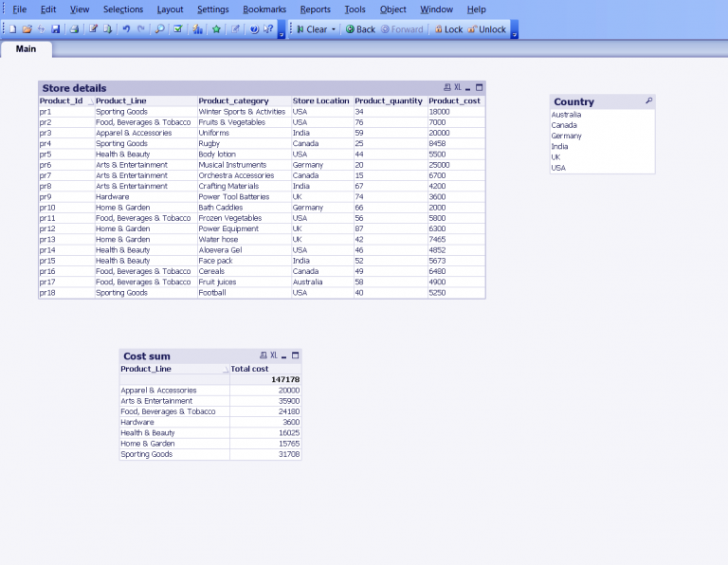Image resolution: width=728 pixels, height=565 pixels.
Task: Click the Clear selections button
Action: [x=312, y=29]
